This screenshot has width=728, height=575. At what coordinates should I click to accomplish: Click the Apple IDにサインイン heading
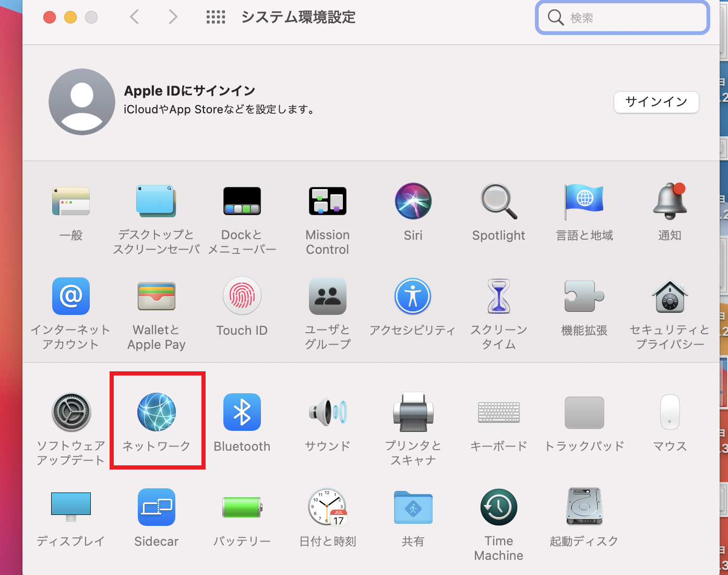pyautogui.click(x=189, y=91)
